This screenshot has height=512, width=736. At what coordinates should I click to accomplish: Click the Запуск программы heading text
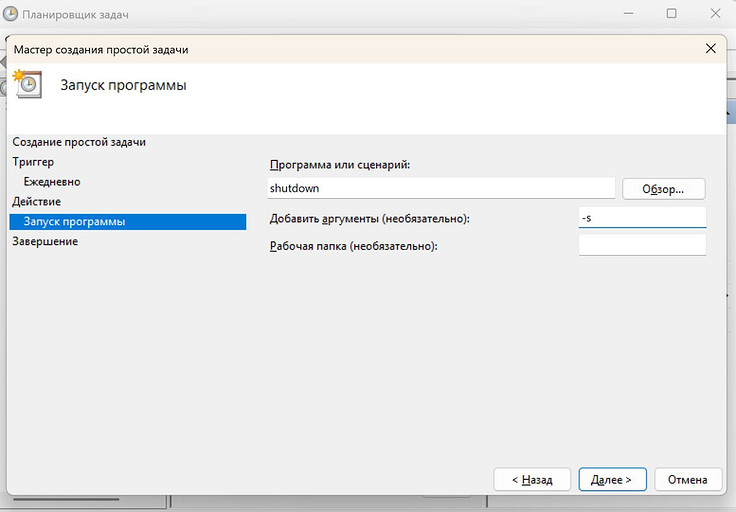coord(123,85)
